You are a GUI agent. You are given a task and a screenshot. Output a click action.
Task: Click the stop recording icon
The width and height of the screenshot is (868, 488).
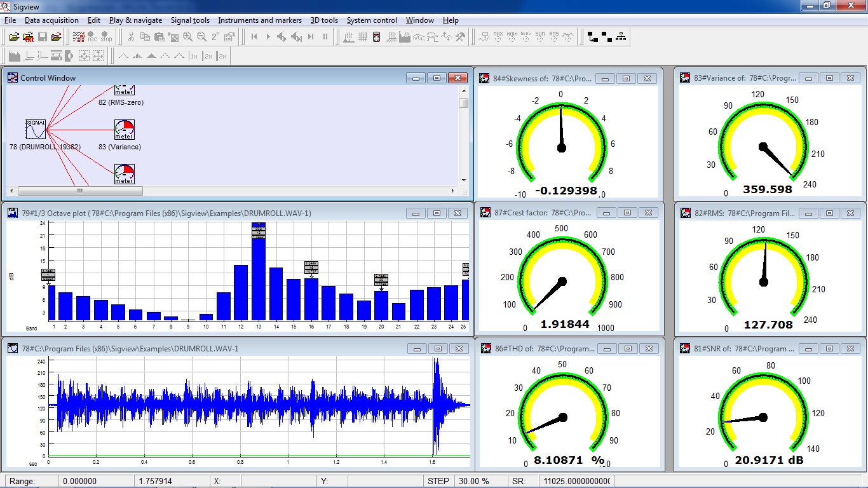tap(106, 36)
